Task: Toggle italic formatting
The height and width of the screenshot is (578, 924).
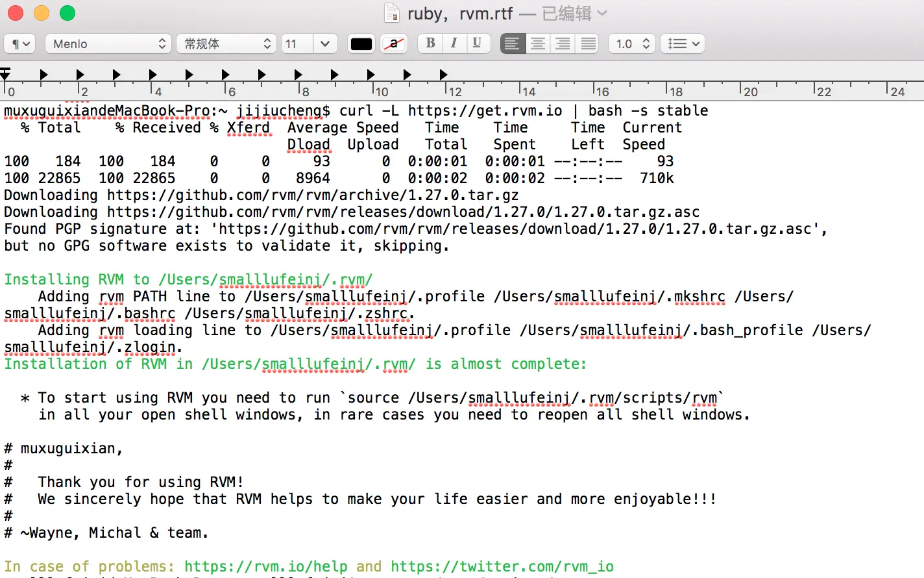Action: (x=454, y=43)
